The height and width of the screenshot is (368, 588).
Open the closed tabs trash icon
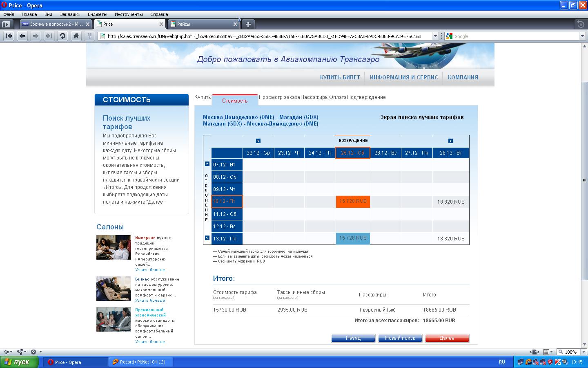pos(581,24)
